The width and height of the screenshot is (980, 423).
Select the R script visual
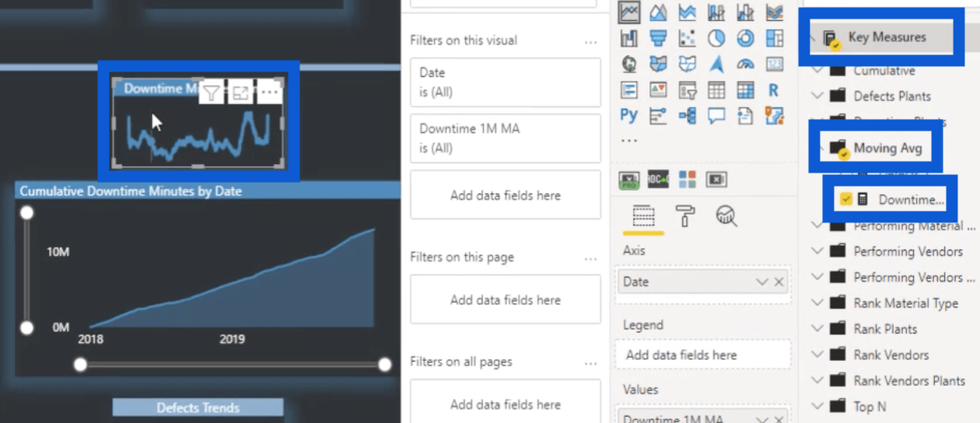(x=774, y=89)
